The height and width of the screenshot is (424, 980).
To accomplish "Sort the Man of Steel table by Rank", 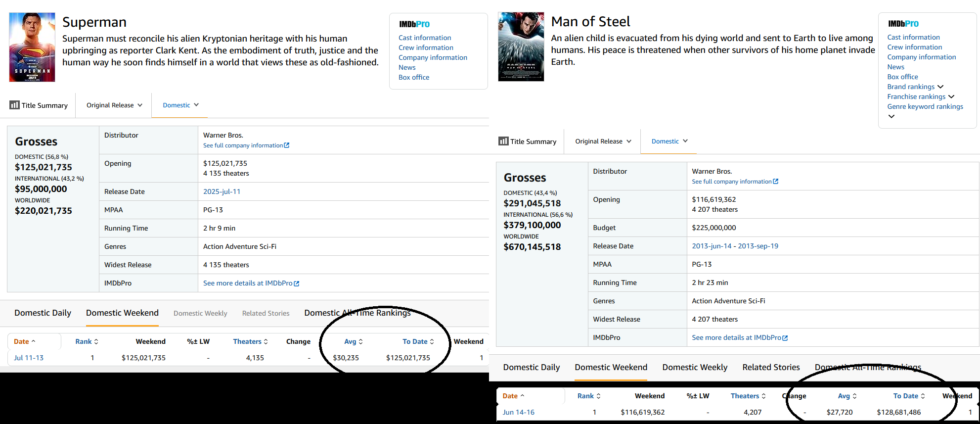I will 589,396.
